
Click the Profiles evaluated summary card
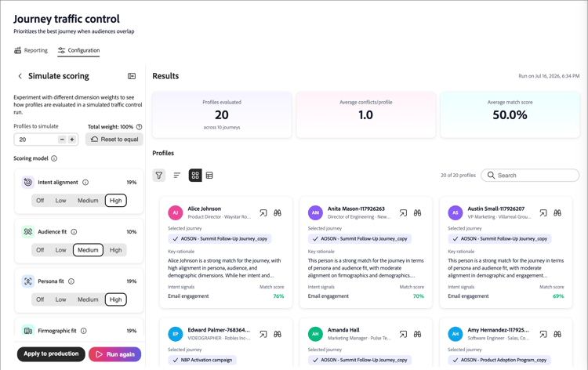coord(222,114)
